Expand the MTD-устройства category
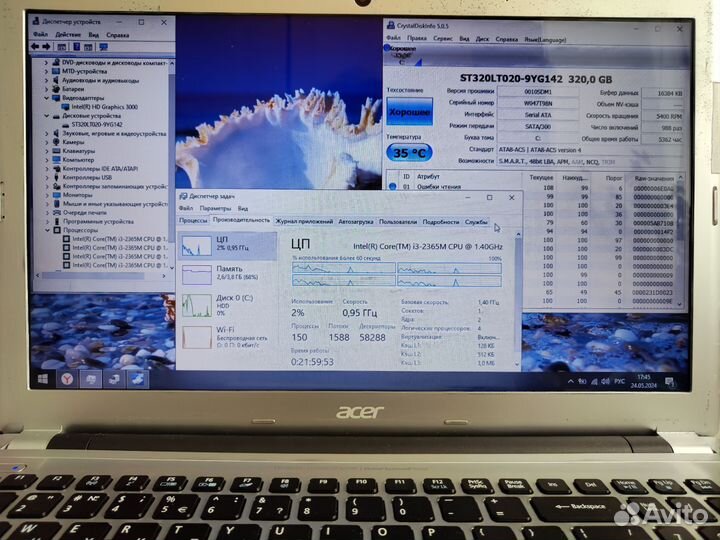The height and width of the screenshot is (540, 720). (46, 72)
